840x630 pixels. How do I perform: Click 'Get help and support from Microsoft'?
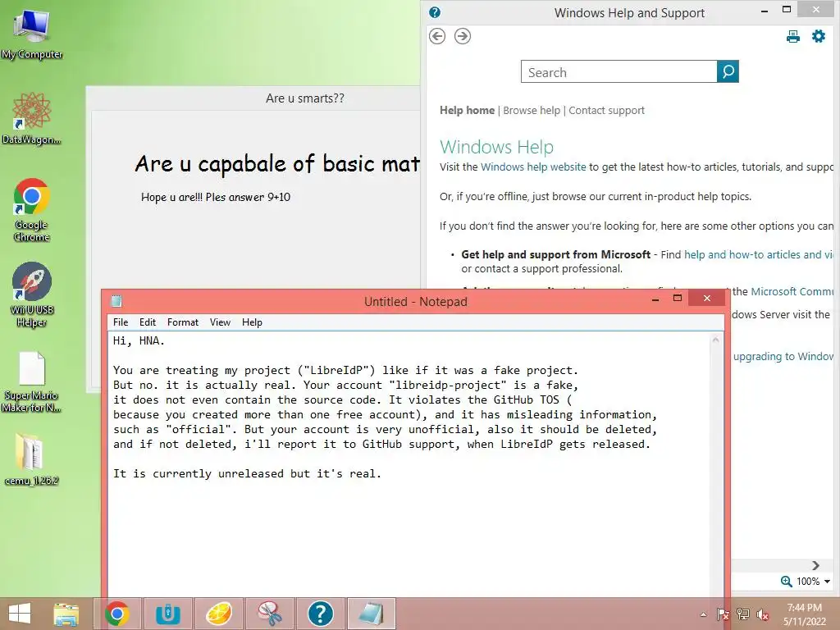555,254
